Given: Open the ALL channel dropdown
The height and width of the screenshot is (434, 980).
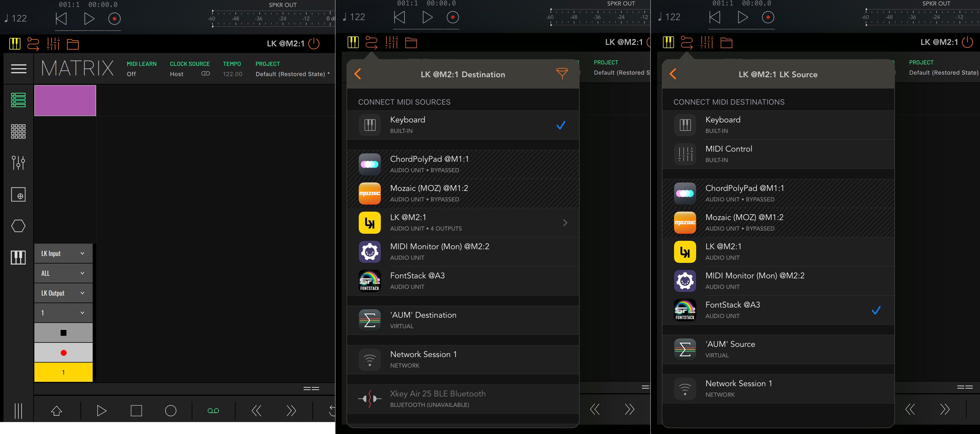Looking at the screenshot, I should 64,273.
